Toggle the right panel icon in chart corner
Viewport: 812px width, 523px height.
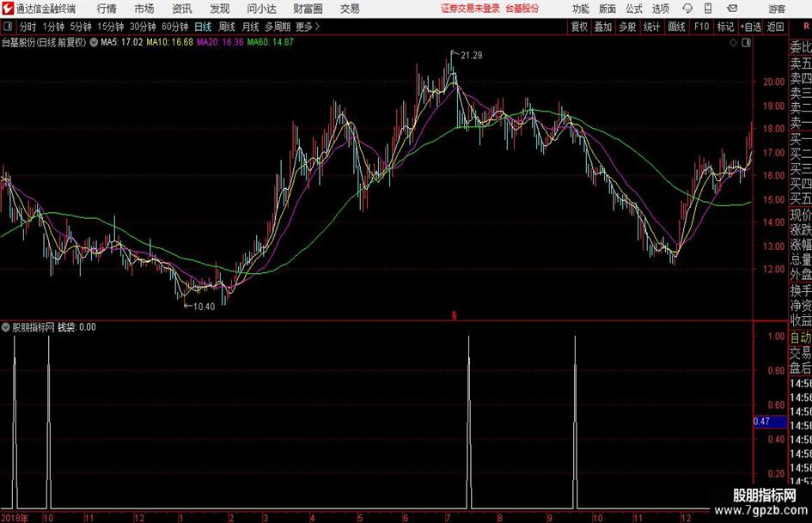[746, 43]
